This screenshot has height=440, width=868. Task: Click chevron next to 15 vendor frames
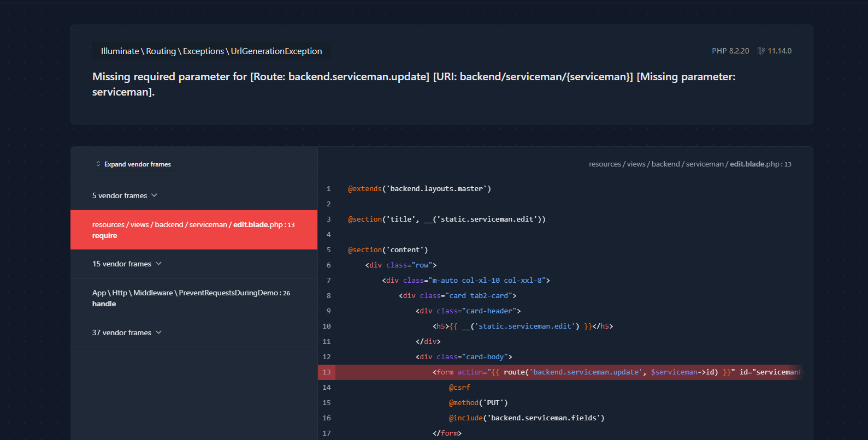(x=158, y=264)
